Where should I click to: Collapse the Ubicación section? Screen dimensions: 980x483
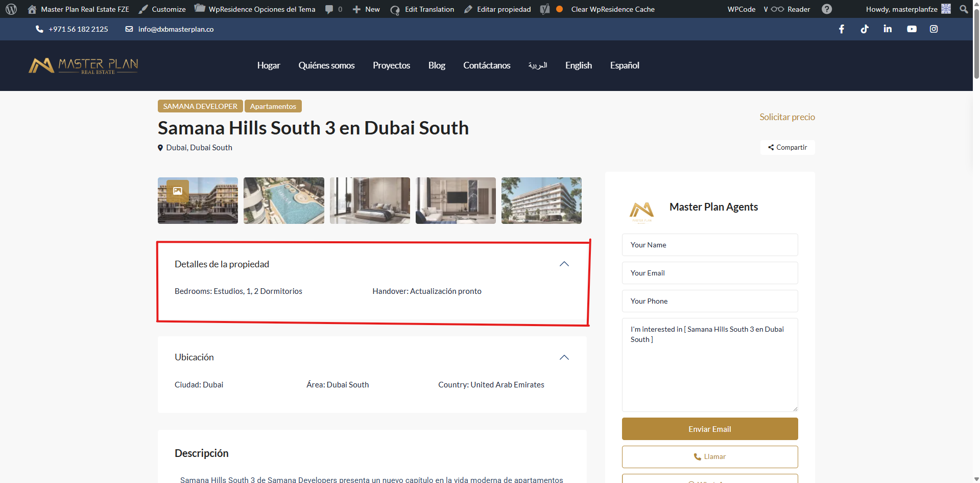(564, 357)
